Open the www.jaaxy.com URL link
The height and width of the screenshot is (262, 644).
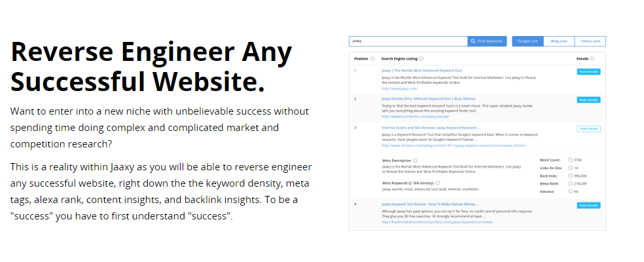400,88
